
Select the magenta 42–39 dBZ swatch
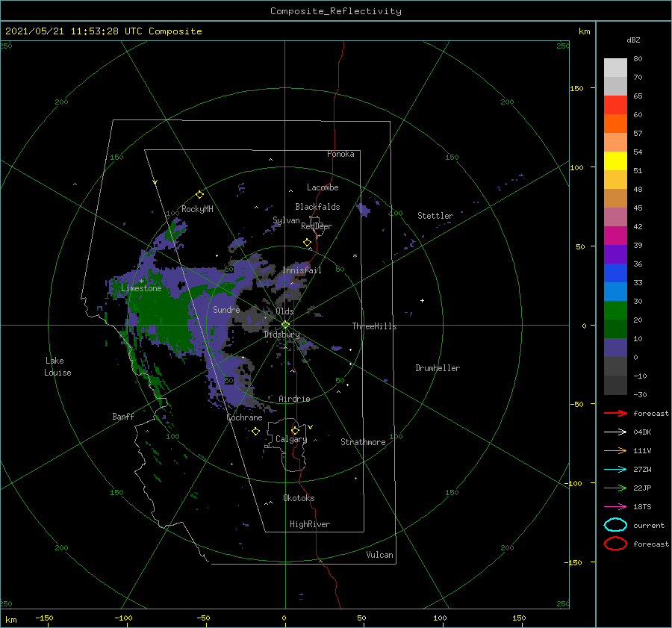pos(615,236)
